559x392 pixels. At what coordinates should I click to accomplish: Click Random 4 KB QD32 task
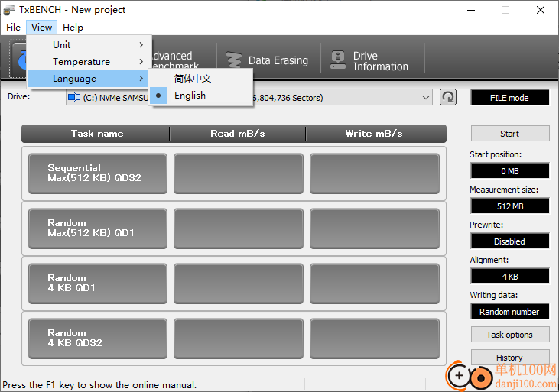tap(98, 339)
